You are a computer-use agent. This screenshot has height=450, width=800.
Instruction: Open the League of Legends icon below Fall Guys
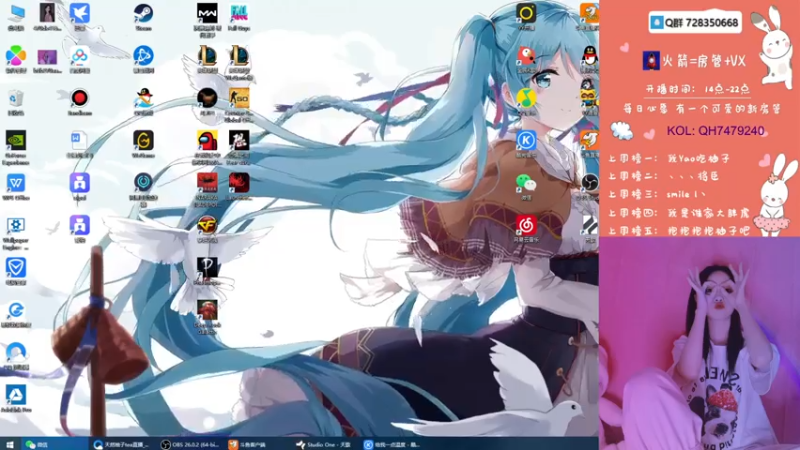[x=239, y=56]
